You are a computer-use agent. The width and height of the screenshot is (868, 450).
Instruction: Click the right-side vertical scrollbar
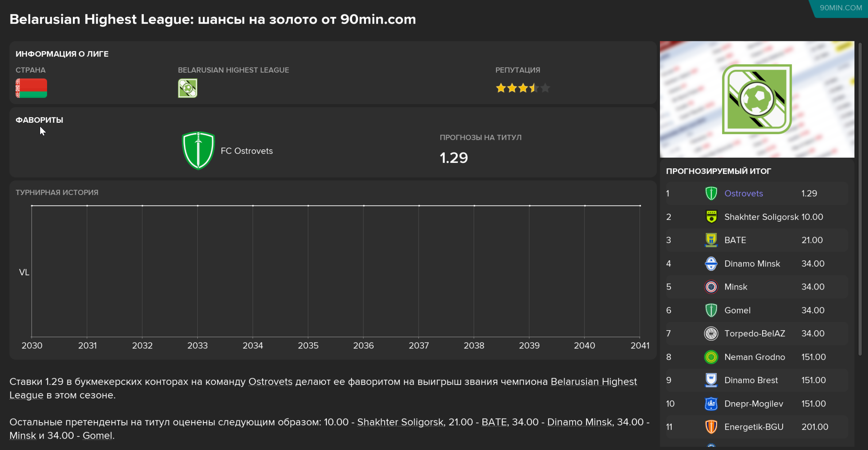(x=860, y=199)
